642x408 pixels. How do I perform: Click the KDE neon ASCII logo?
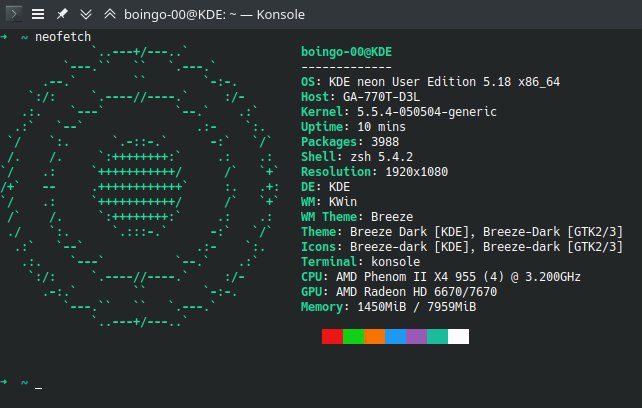(x=139, y=186)
